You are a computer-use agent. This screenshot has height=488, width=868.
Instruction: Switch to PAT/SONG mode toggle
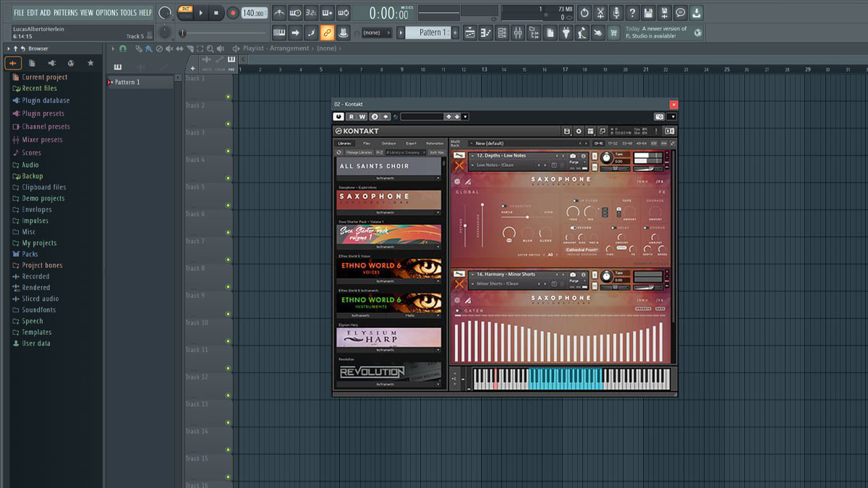coord(186,12)
